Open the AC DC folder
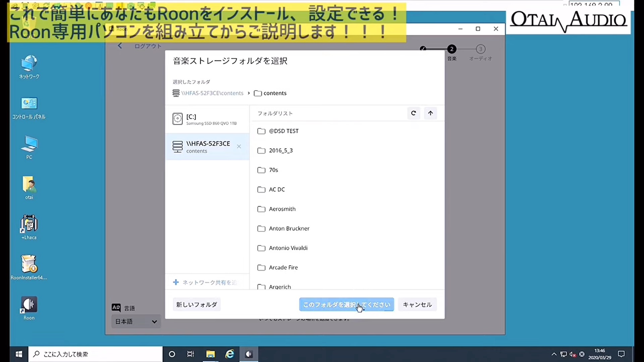 pos(347,189)
